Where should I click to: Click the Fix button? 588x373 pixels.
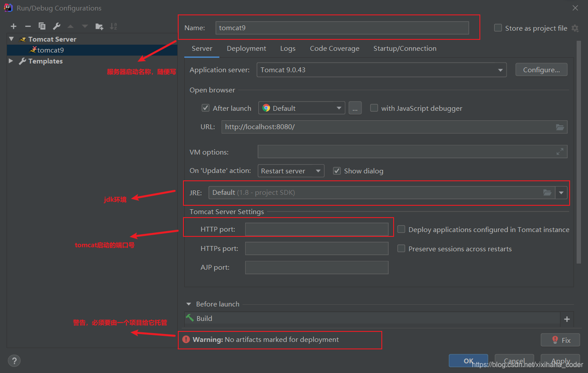tap(560, 340)
